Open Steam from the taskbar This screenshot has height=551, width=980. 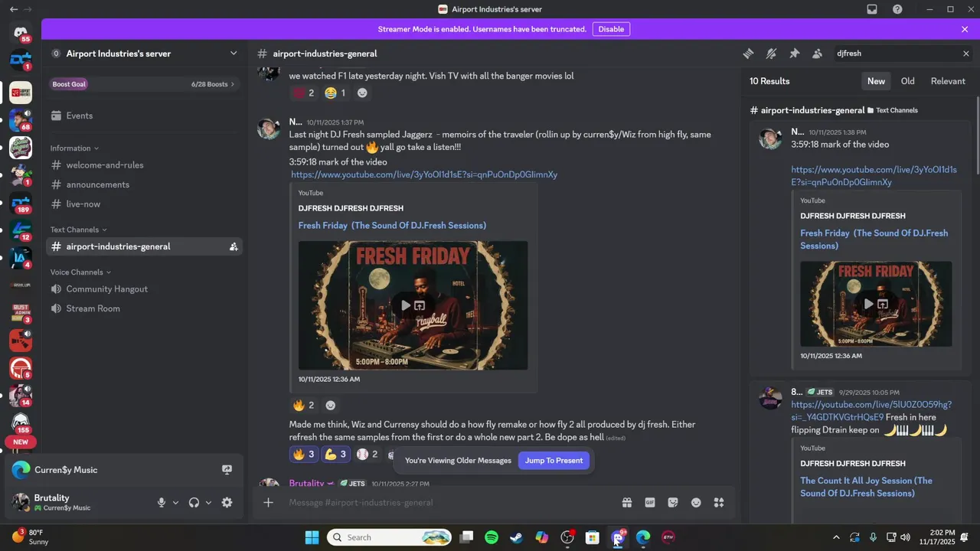pyautogui.click(x=517, y=537)
